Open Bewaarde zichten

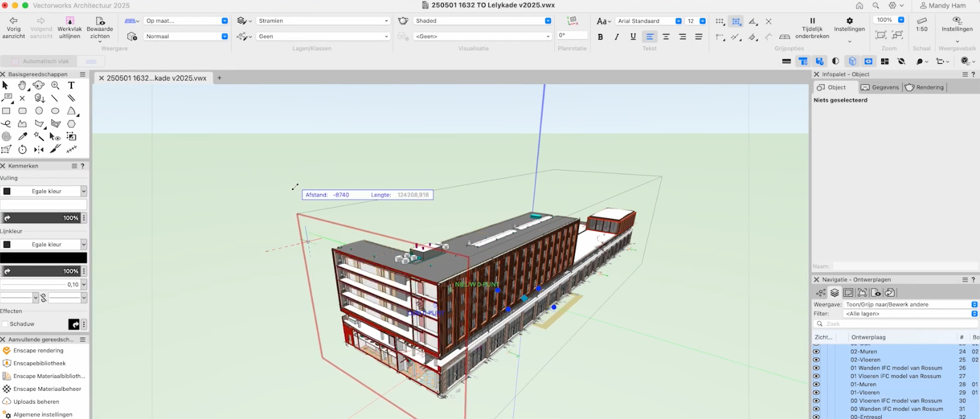tap(100, 28)
